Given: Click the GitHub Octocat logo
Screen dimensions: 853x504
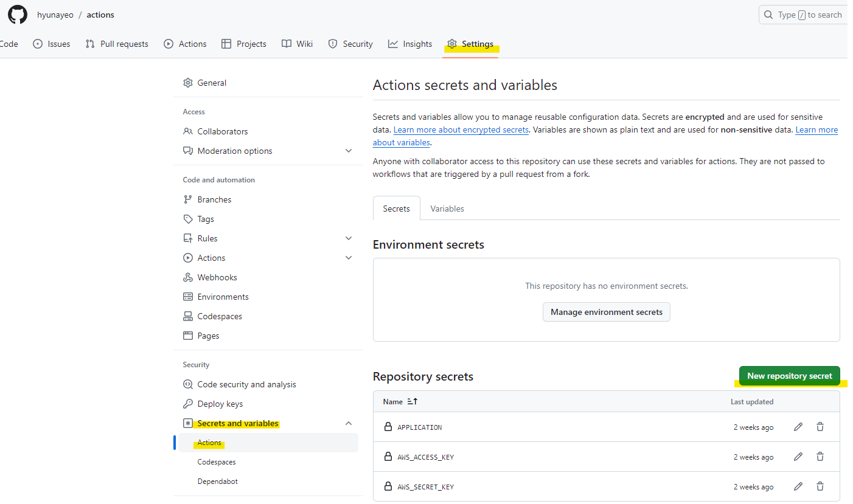Looking at the screenshot, I should click(17, 15).
